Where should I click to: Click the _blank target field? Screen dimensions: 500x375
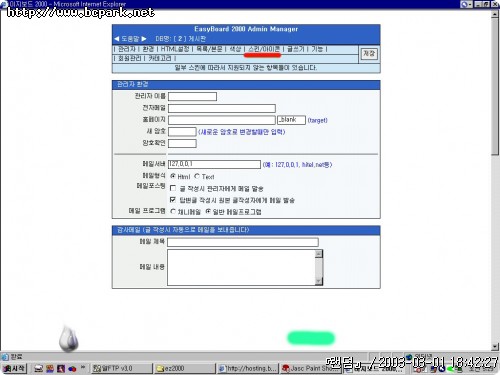[x=291, y=120]
